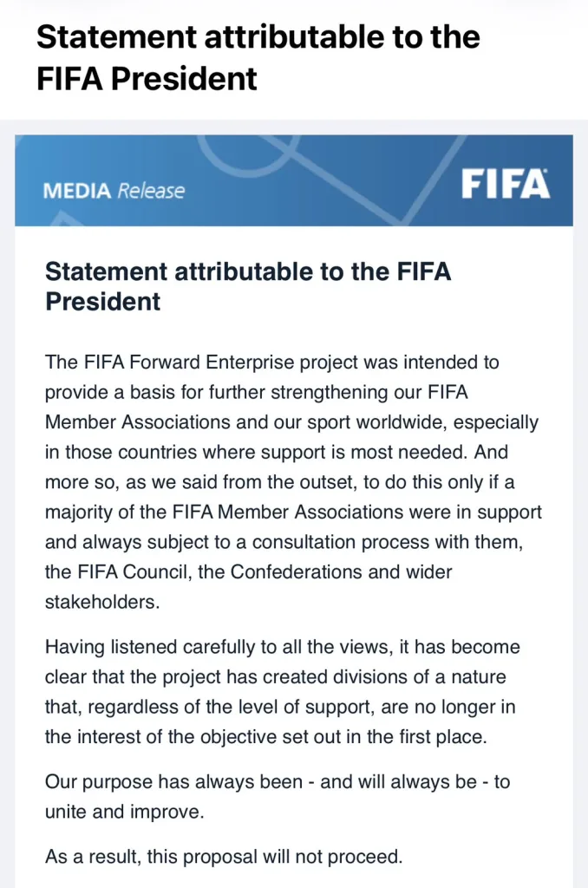Click 'unite and improve.' text
This screenshot has height=888, width=588.
125,812
